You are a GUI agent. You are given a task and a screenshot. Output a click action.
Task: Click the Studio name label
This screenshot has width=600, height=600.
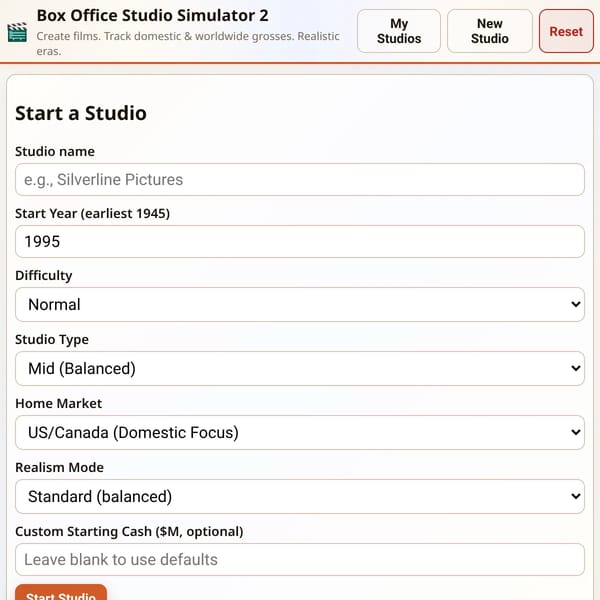tap(55, 152)
